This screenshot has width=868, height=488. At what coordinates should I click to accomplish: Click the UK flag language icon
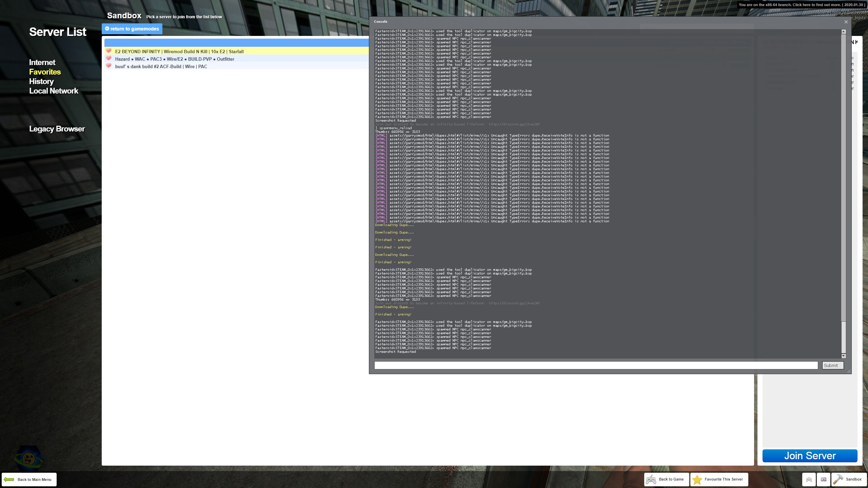click(823, 479)
